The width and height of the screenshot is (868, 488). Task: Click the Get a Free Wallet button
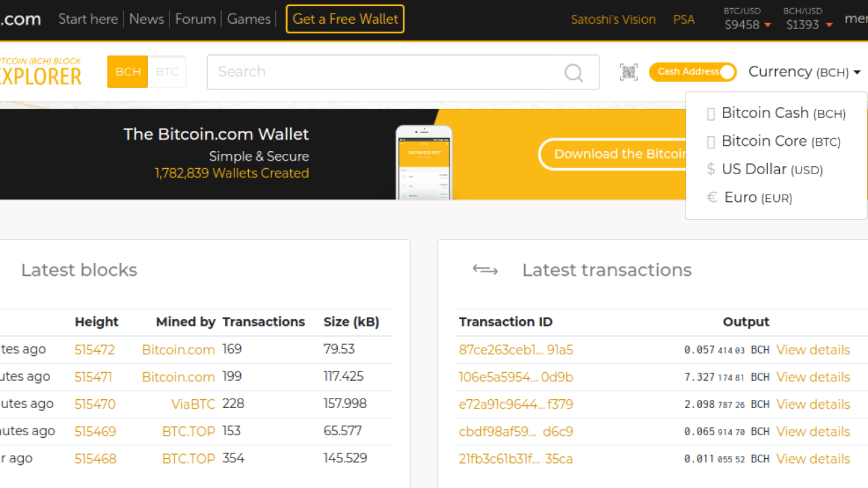[345, 19]
